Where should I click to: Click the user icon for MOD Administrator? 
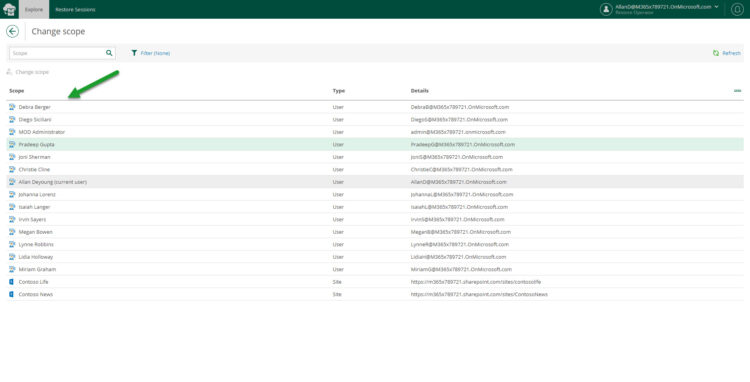pos(12,132)
